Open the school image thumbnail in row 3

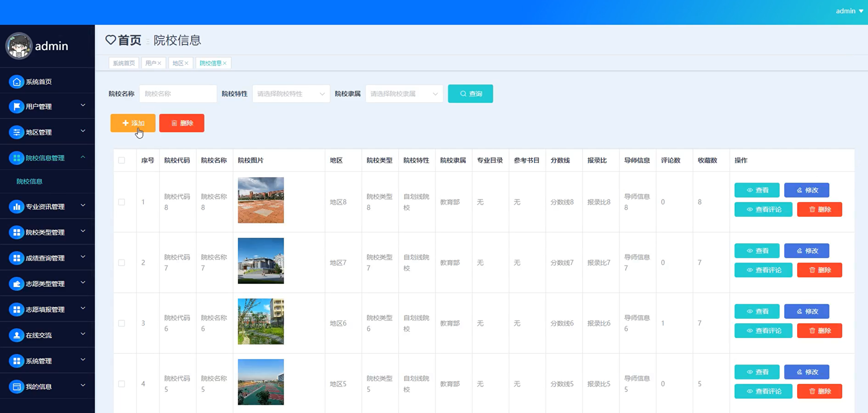tap(261, 322)
